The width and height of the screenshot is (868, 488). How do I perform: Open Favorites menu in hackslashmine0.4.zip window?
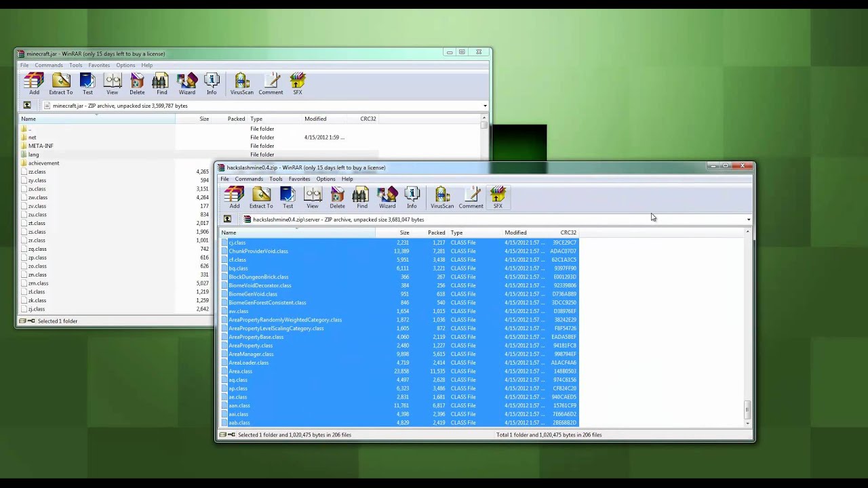tap(299, 179)
